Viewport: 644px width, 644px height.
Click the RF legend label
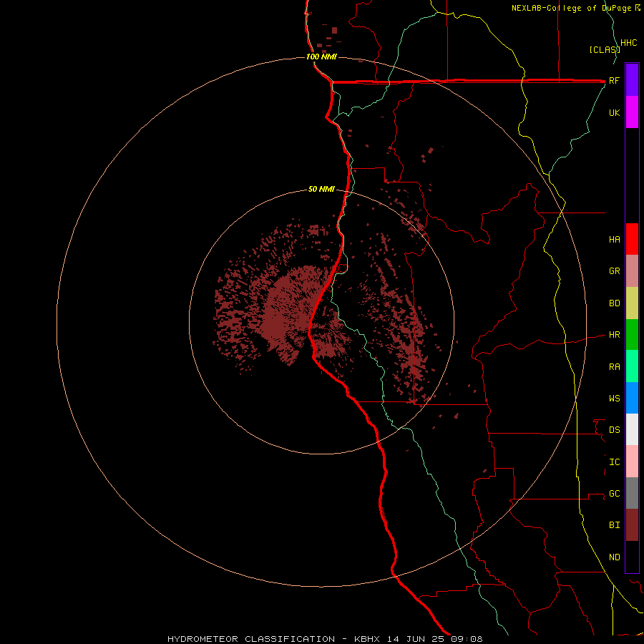click(x=614, y=80)
